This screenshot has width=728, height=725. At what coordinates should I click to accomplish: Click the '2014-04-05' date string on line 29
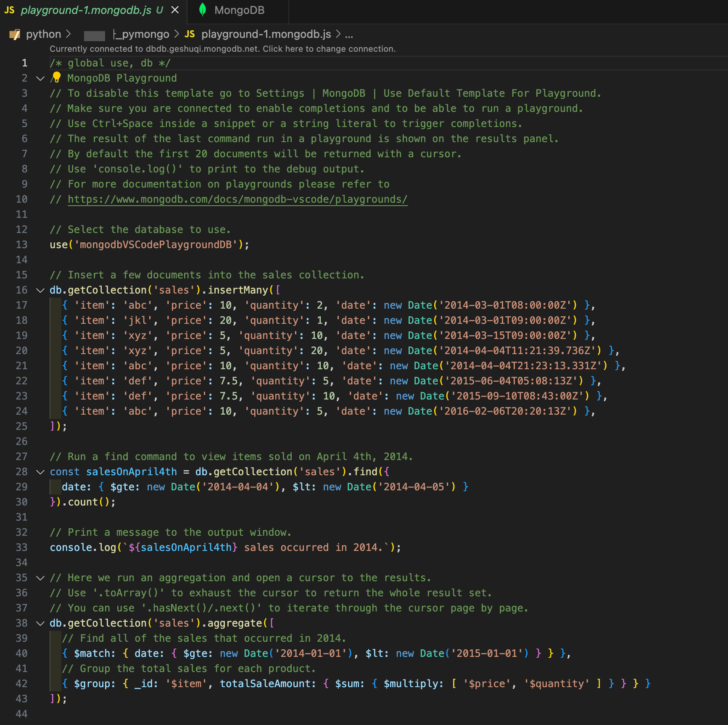click(x=417, y=487)
